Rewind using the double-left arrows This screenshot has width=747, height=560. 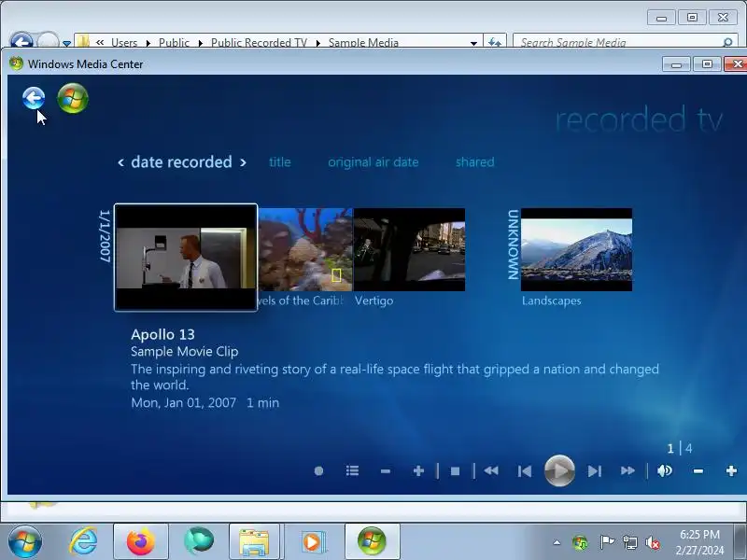pyautogui.click(x=491, y=471)
